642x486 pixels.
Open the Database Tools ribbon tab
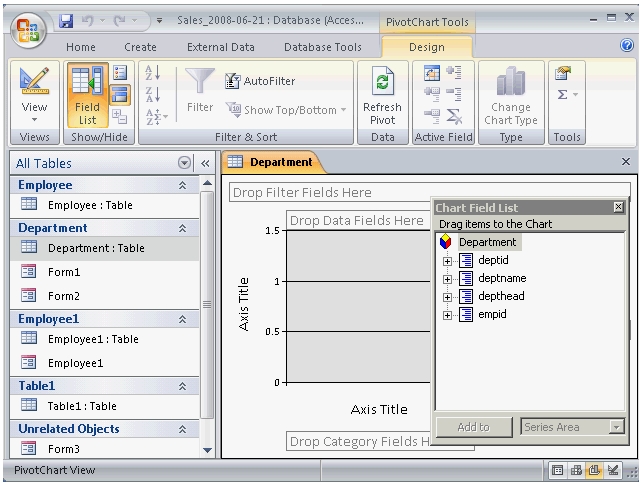[x=323, y=47]
